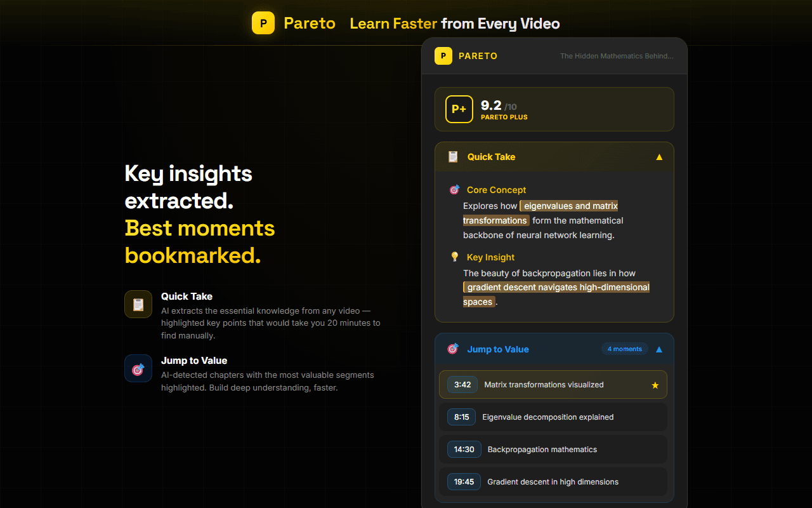Screen dimensions: 812x508
Task: Collapse the Jump to Value section
Action: (x=658, y=349)
